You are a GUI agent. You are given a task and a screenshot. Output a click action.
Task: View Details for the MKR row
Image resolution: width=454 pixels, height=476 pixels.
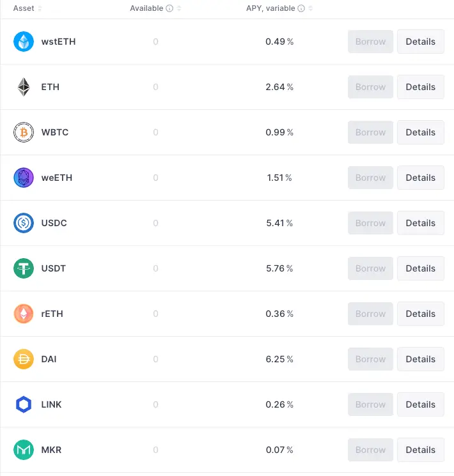tap(420, 450)
